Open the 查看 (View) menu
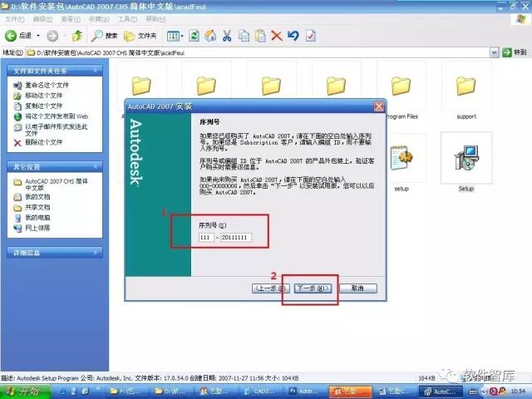The height and width of the screenshot is (399, 532). [71, 19]
